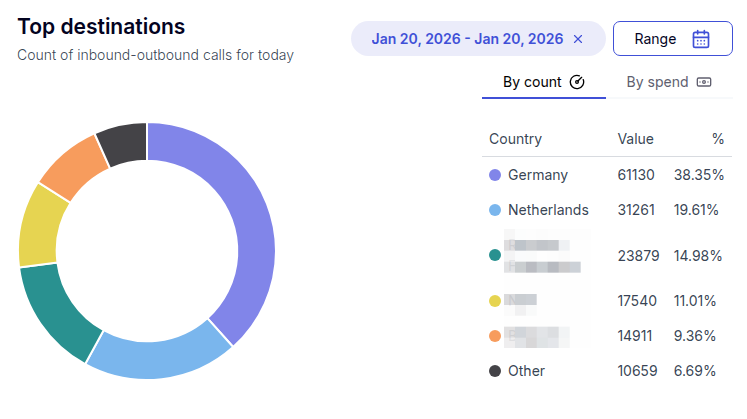Click the dark Other legend dot

(494, 371)
